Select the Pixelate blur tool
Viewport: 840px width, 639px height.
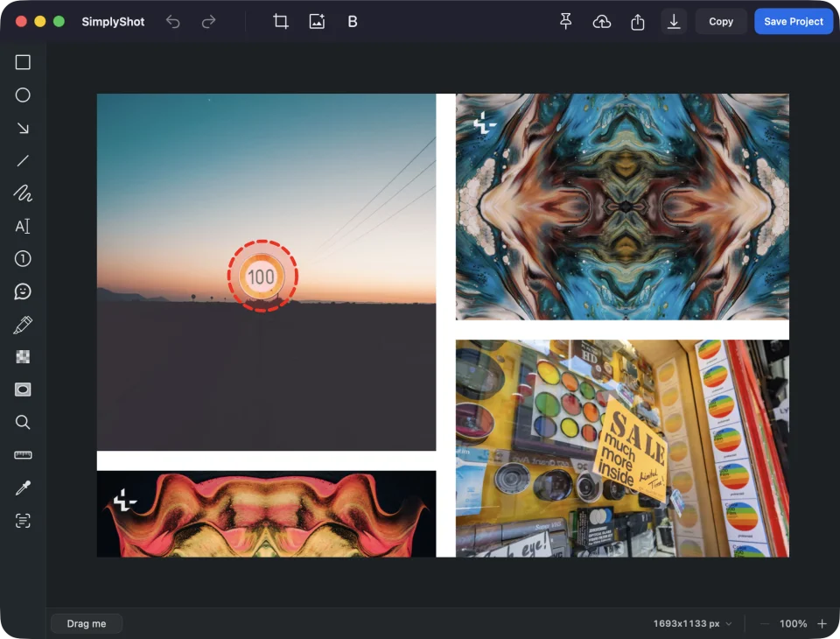point(23,357)
